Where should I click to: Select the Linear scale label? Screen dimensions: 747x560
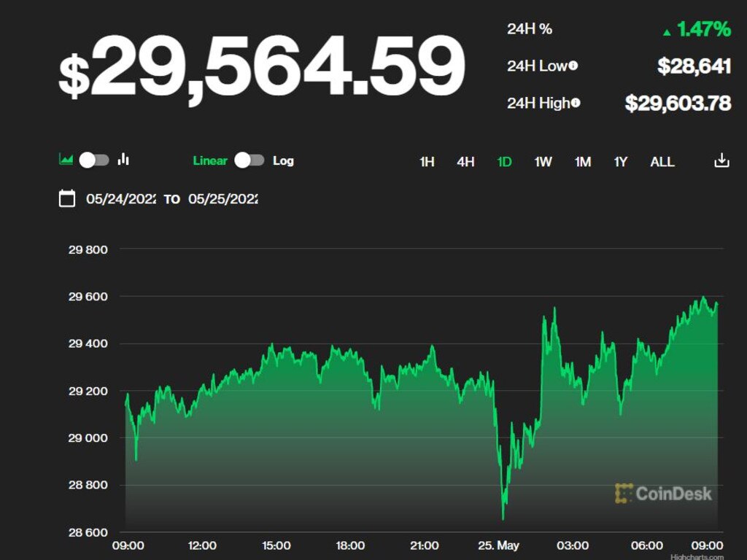[210, 160]
